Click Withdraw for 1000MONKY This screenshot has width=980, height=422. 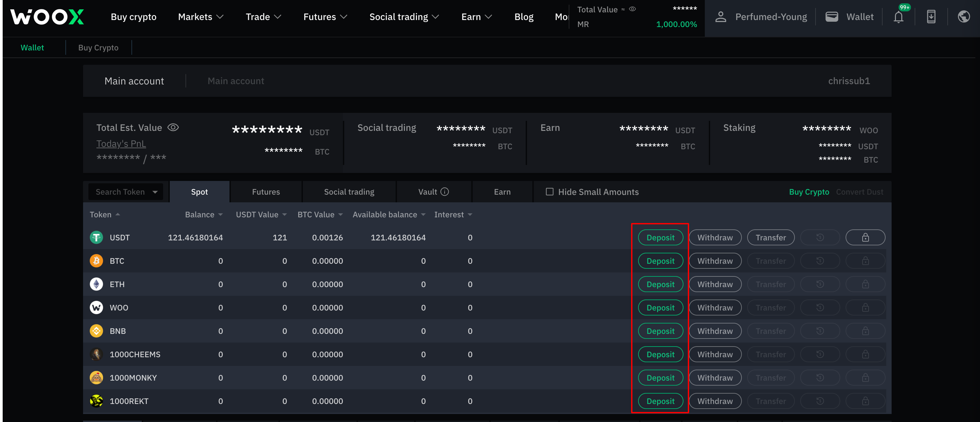pyautogui.click(x=715, y=378)
